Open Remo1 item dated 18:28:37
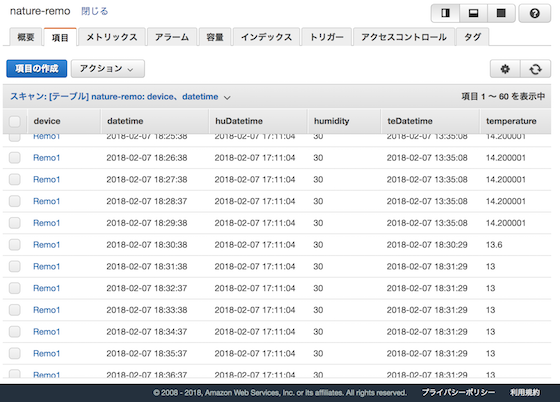560x402 pixels. (x=46, y=201)
